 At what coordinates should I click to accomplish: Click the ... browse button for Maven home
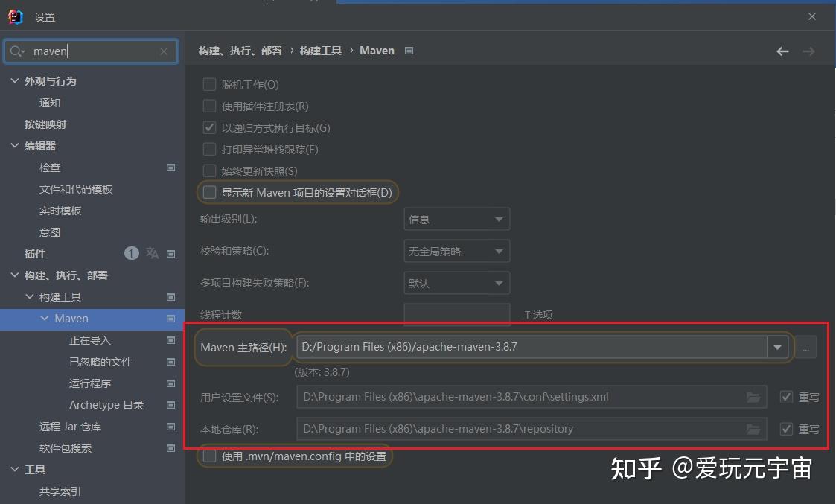click(x=806, y=348)
